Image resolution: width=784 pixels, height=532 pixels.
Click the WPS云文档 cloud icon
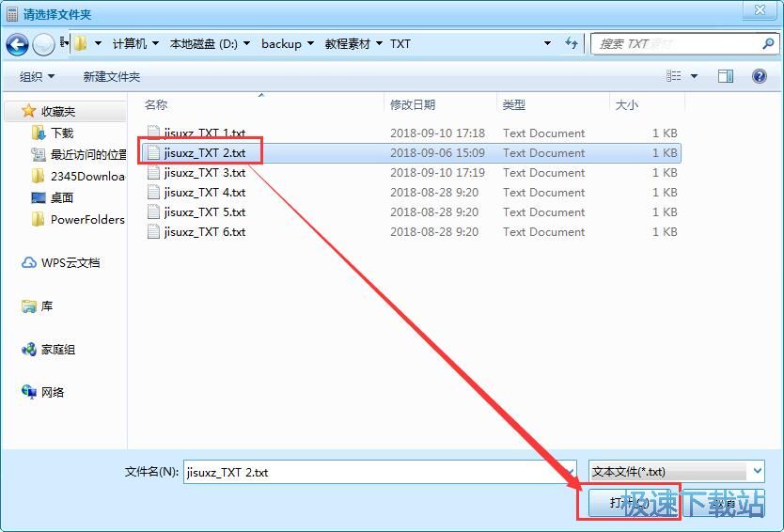29,262
